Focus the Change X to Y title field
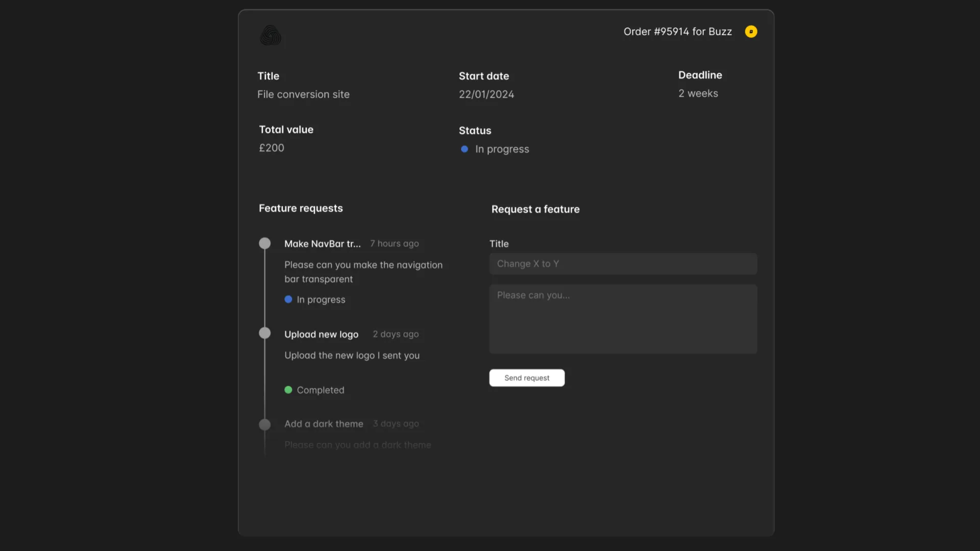This screenshot has width=980, height=551. coord(623,264)
